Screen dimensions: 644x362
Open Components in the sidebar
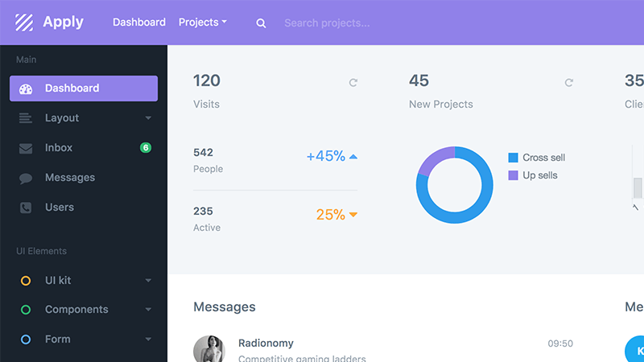click(84, 310)
